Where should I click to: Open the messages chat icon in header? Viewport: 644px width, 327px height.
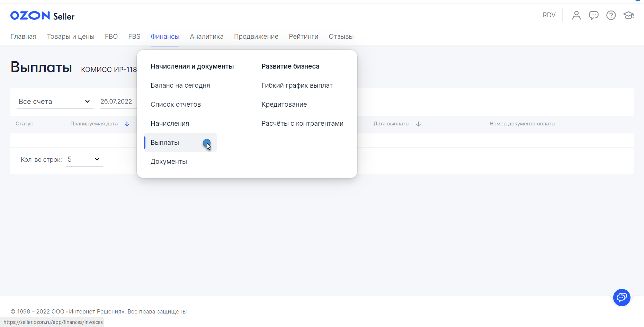click(593, 15)
